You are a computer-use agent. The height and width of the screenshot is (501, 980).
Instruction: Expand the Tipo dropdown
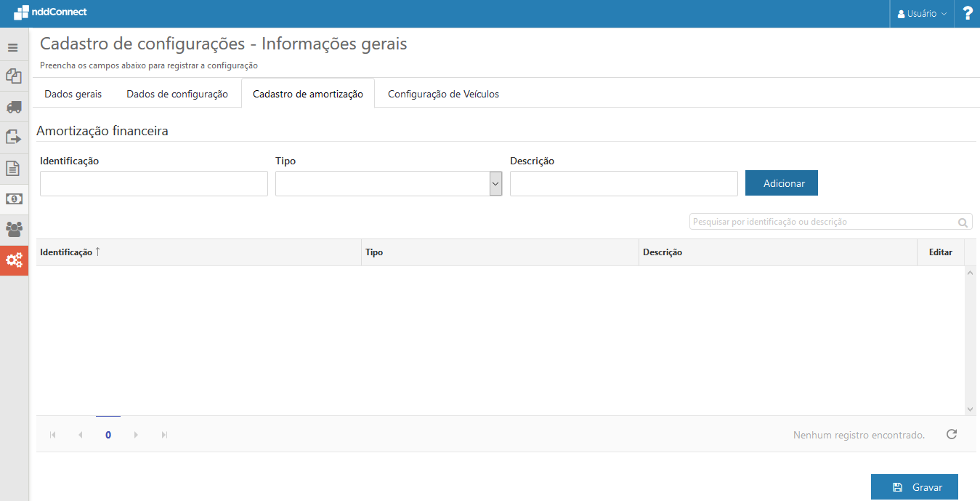pyautogui.click(x=495, y=184)
